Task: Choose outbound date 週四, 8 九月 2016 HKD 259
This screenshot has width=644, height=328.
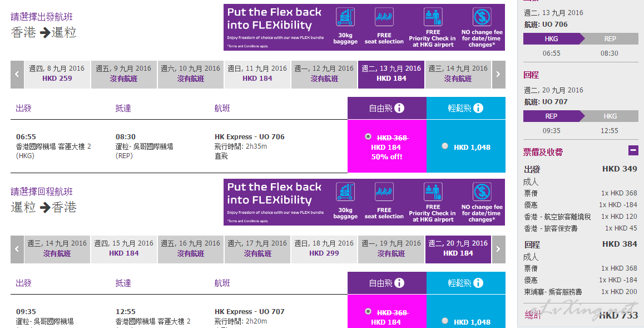Action: point(57,75)
